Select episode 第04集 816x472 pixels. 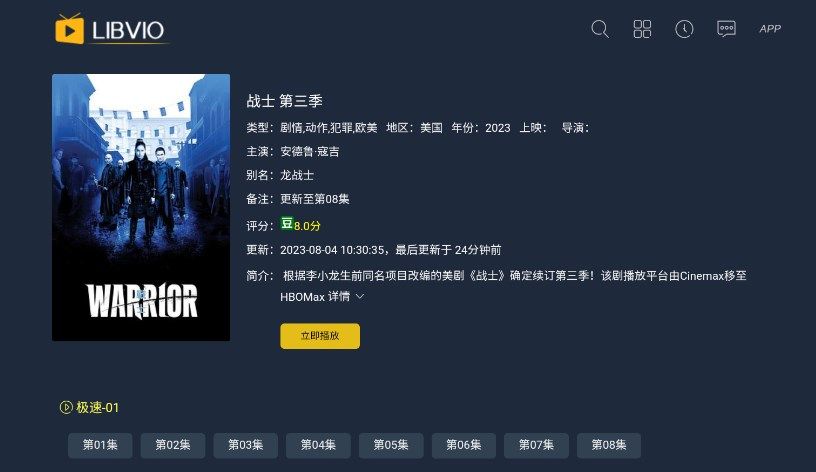click(318, 445)
